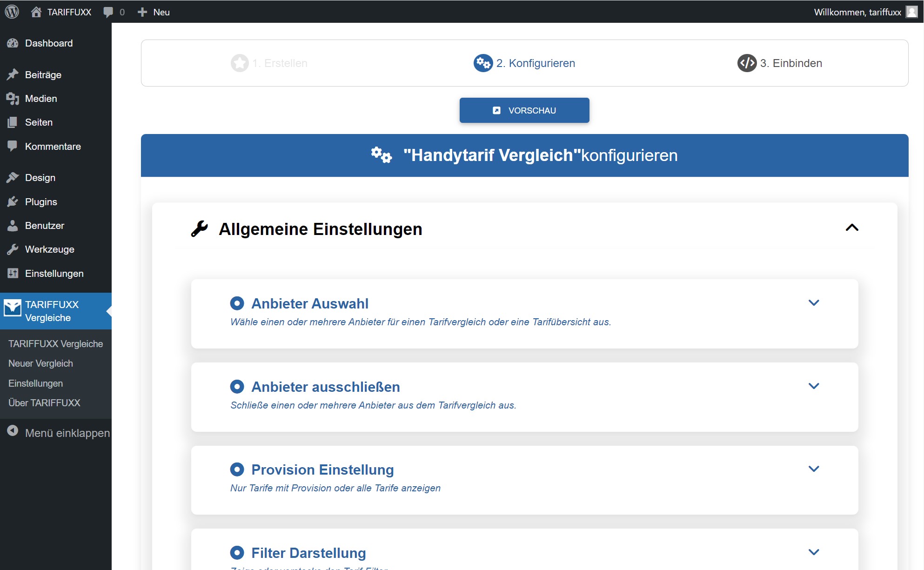Click the circle bullet next to Filter Darstellung
924x570 pixels.
(237, 552)
